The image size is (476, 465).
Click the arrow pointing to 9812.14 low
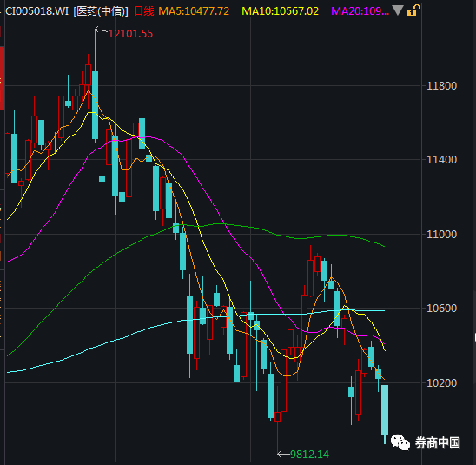point(283,454)
